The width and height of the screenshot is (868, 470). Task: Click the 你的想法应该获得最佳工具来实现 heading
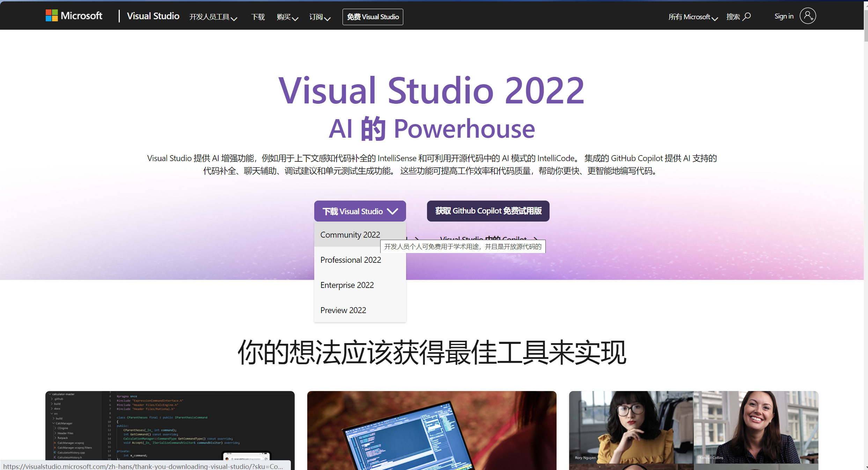click(432, 352)
